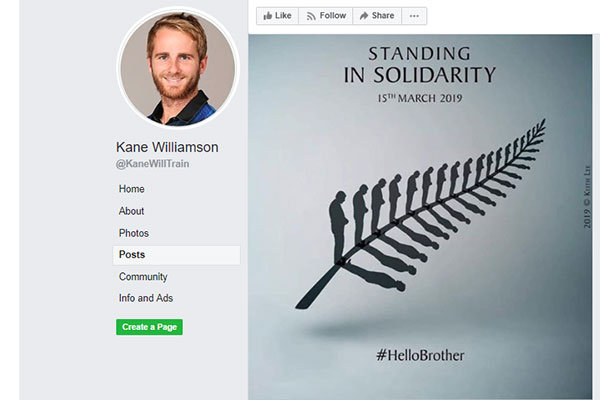
Task: Click the thumbs-up Like icon
Action: (x=267, y=16)
